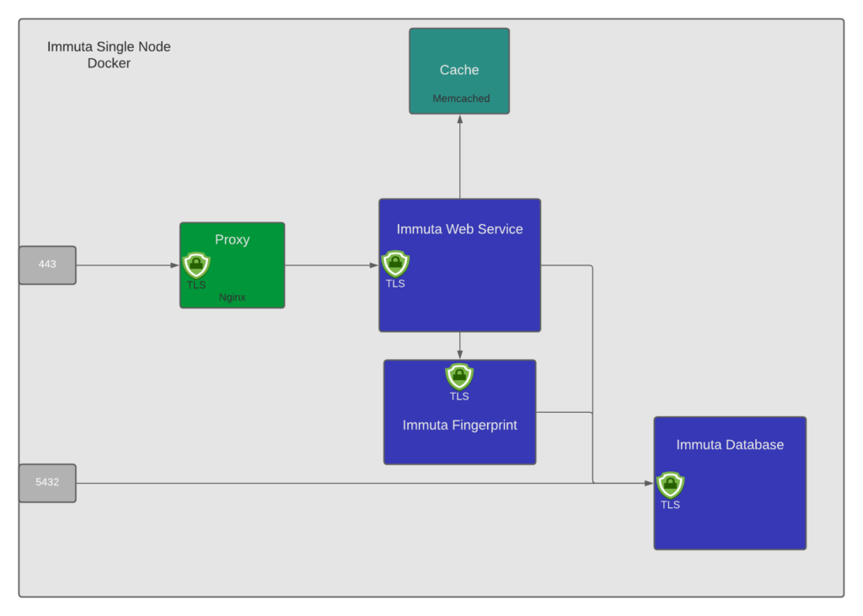Click the "Immuta Web Service" label

tap(459, 229)
